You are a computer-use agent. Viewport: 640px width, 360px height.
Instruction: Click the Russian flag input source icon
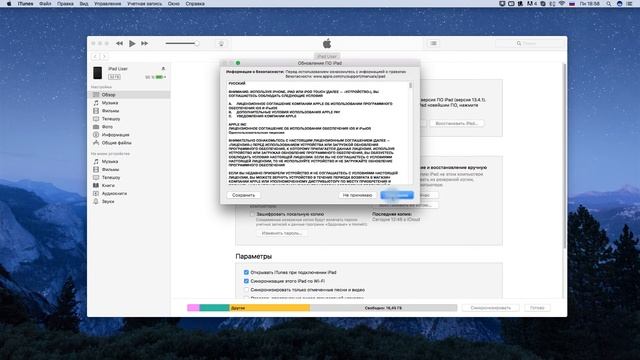click(572, 4)
